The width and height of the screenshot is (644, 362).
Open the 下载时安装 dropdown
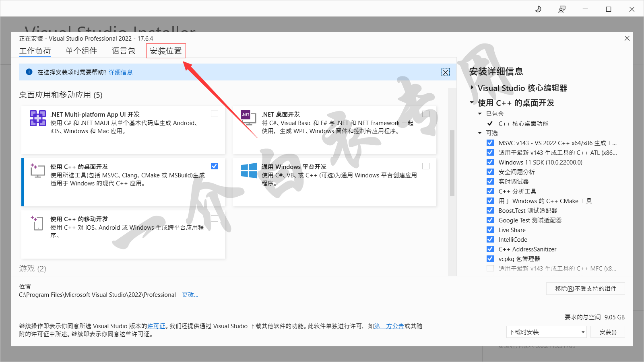tap(547, 332)
